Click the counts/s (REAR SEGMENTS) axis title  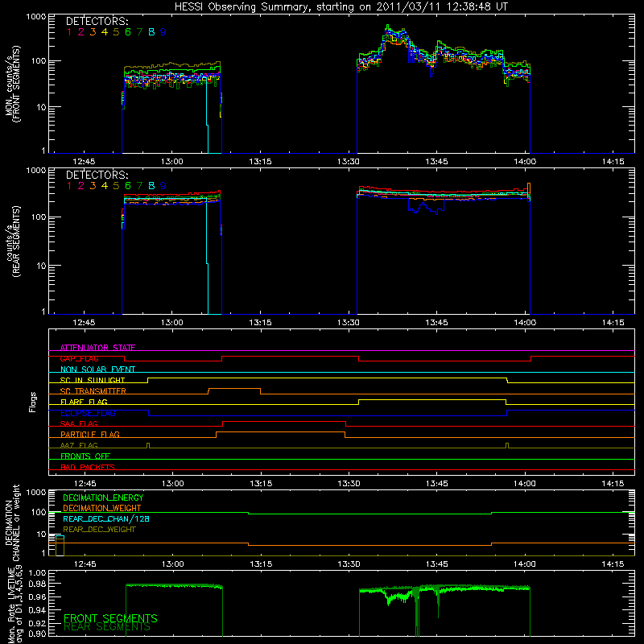click(x=13, y=242)
